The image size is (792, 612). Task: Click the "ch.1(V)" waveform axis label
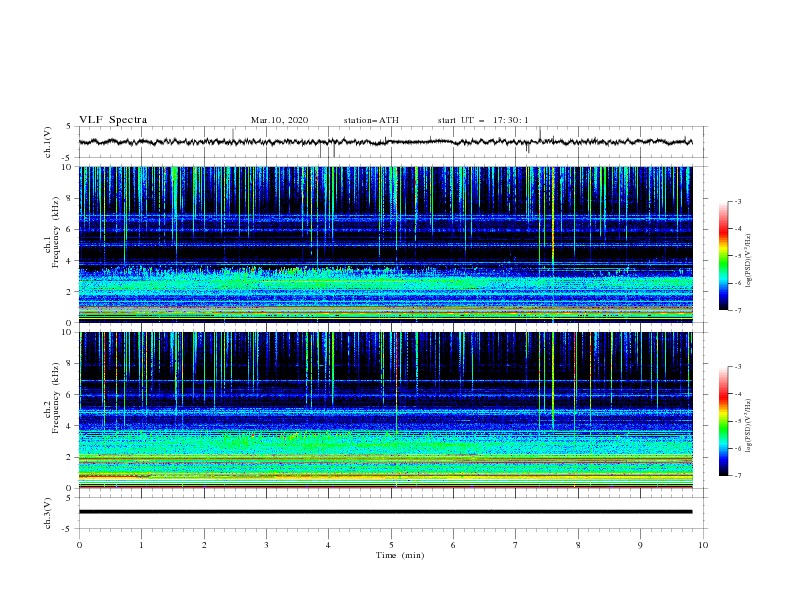pos(48,142)
